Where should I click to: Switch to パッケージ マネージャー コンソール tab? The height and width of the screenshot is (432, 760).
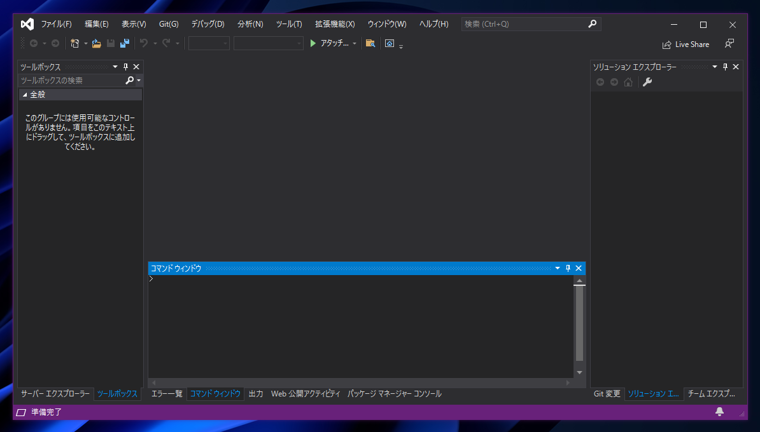[x=395, y=394]
